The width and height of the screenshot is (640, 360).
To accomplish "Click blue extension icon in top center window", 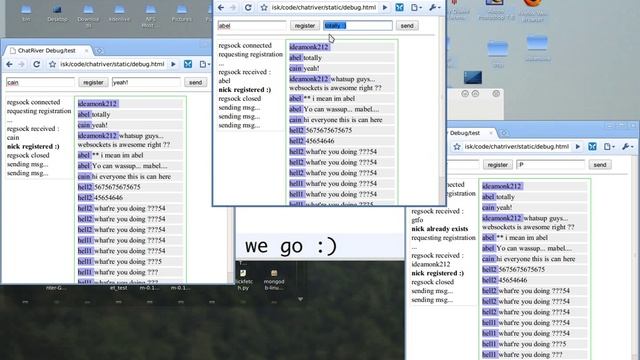I will pyautogui.click(x=400, y=7).
